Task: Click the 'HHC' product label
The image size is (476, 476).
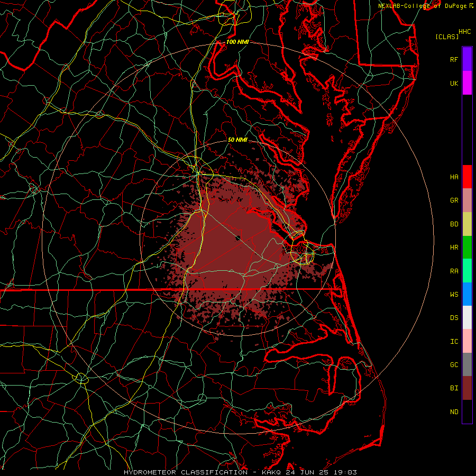Action: pos(464,32)
